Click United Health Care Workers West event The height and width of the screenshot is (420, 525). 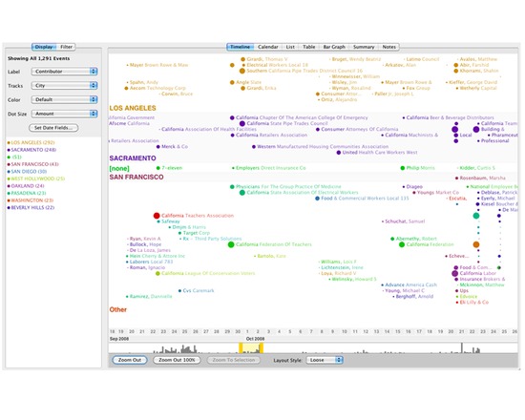pos(377,153)
